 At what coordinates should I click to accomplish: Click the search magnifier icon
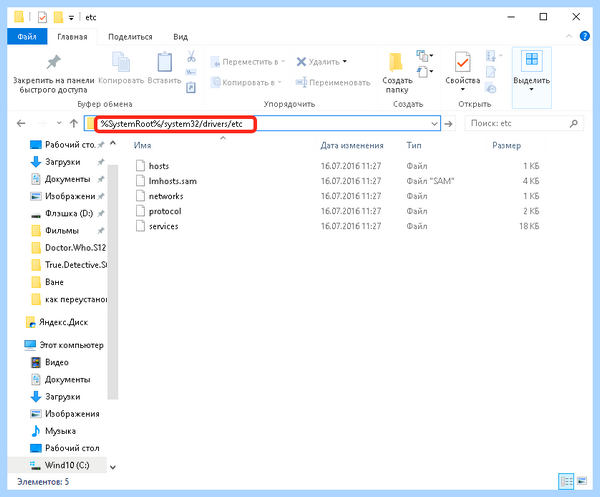click(573, 123)
